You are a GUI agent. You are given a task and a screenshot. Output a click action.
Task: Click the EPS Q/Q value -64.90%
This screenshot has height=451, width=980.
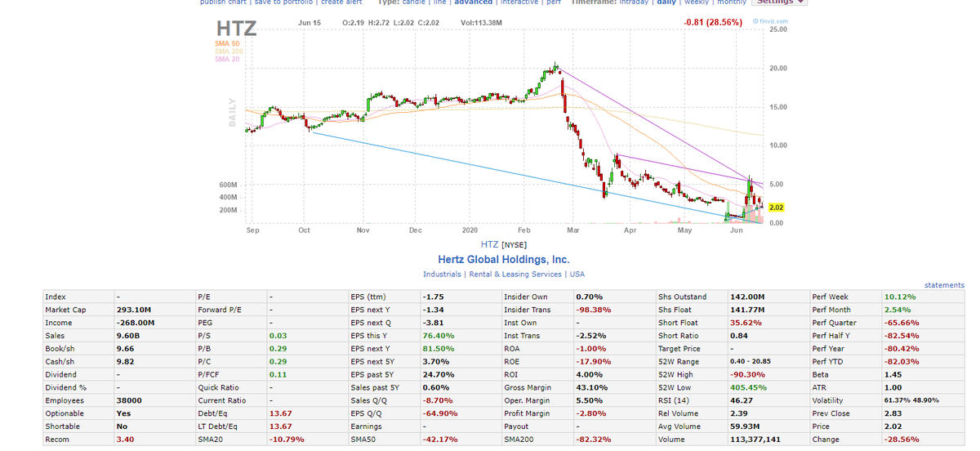click(x=439, y=413)
